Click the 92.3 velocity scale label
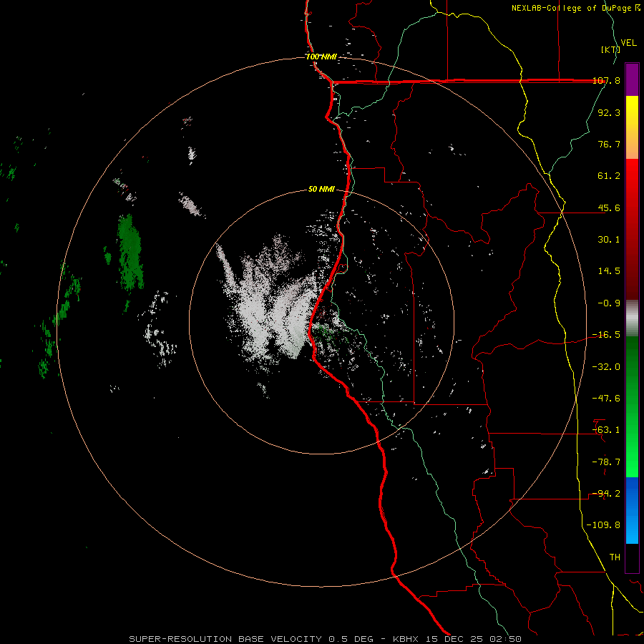The image size is (644, 644). [609, 112]
